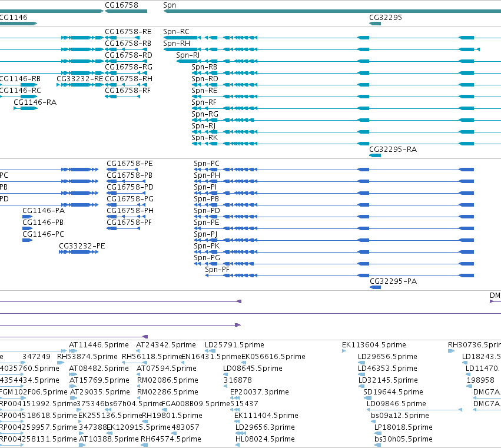Screen dimensions: 501x448
Task: Click transcript Spn-RE
Action: click(204, 91)
